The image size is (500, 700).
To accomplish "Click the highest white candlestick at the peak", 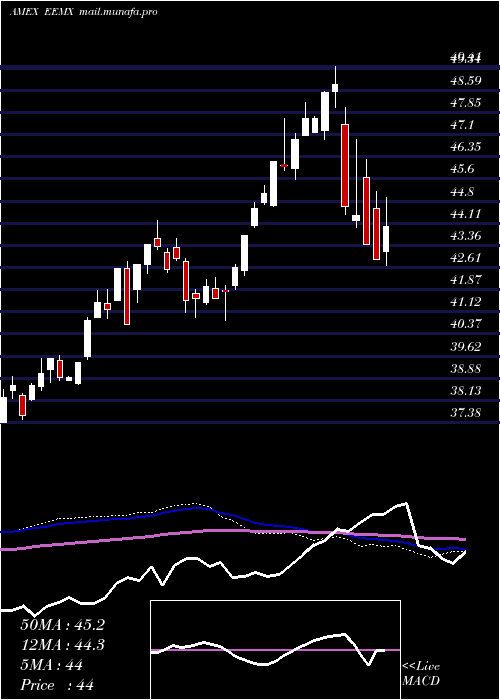I will (x=335, y=87).
